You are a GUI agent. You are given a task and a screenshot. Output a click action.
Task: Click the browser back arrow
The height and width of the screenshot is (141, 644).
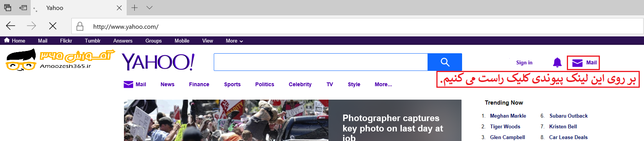10,26
